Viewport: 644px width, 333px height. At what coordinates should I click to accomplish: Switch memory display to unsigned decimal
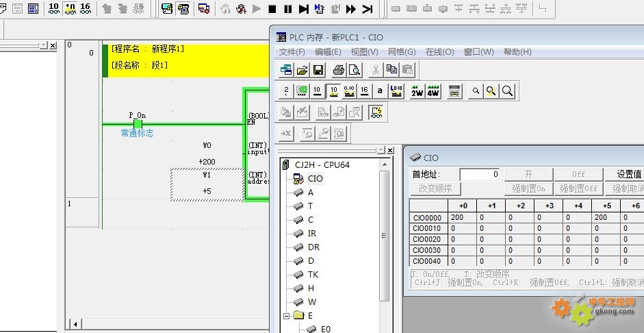(x=317, y=91)
